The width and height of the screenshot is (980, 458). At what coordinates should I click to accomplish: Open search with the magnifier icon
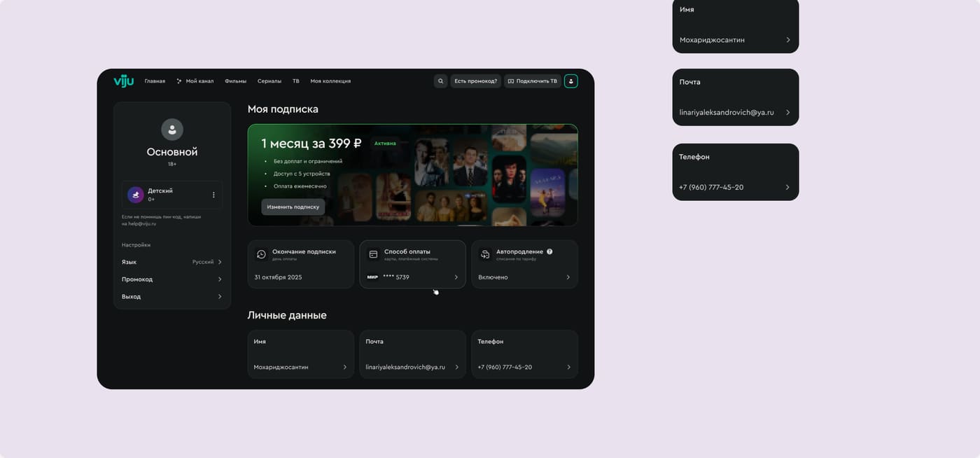coord(440,81)
